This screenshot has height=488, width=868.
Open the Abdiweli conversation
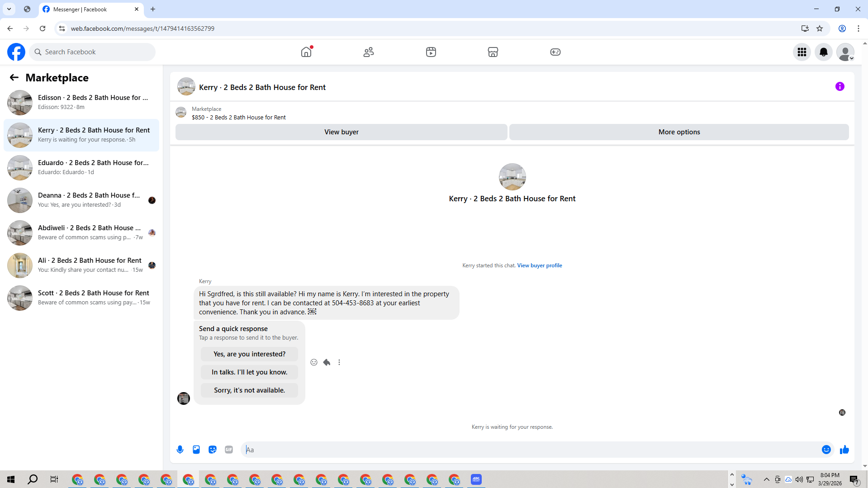coord(81,233)
